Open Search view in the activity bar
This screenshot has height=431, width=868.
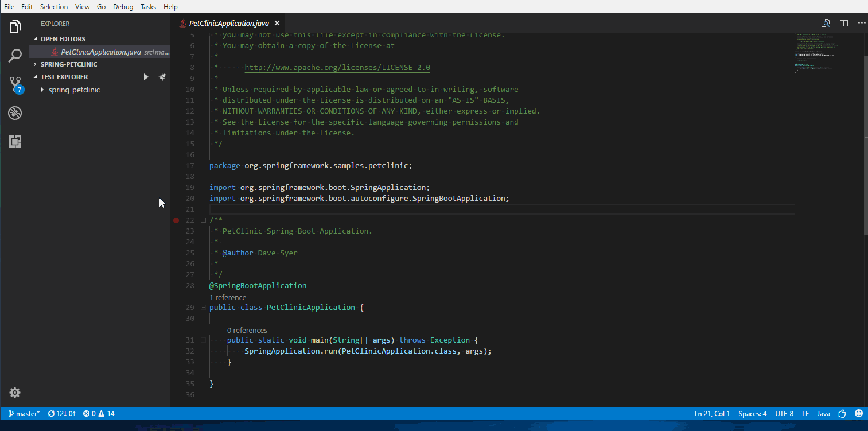(x=15, y=55)
